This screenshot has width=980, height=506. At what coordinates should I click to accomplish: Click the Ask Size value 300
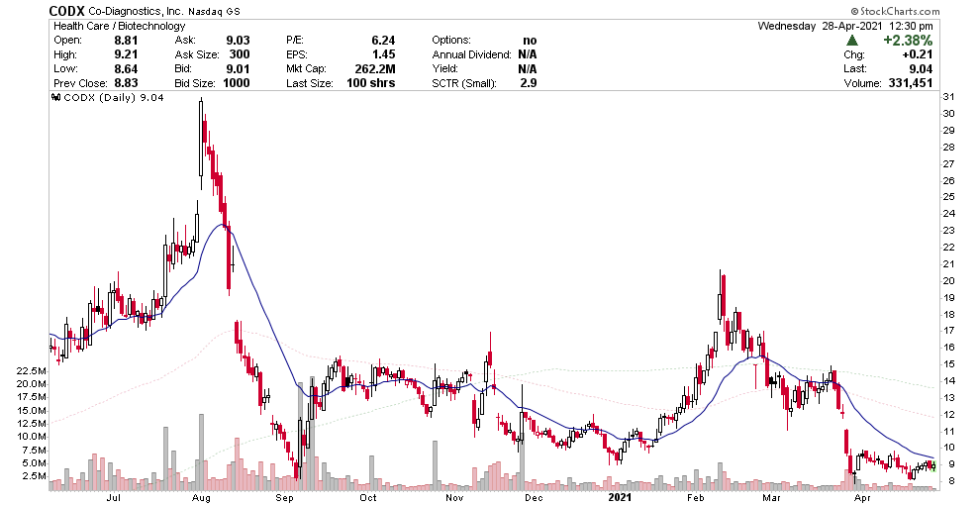click(x=240, y=54)
